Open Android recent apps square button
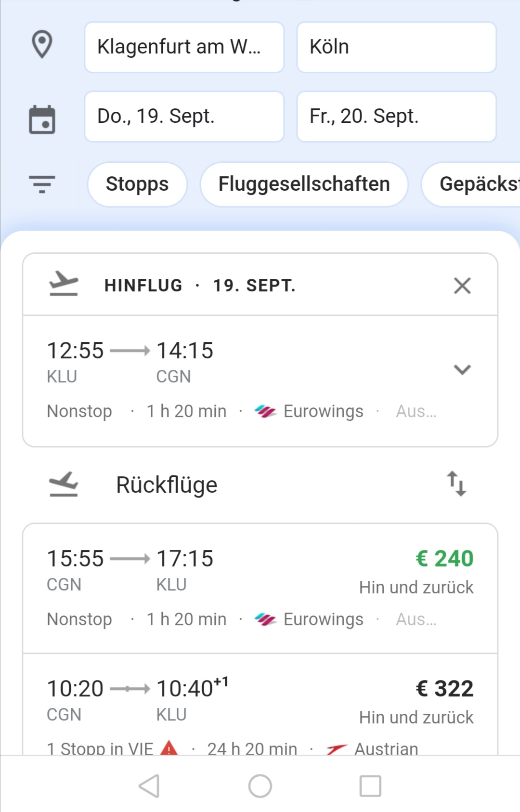Screen dimensions: 520x812 click(x=371, y=786)
